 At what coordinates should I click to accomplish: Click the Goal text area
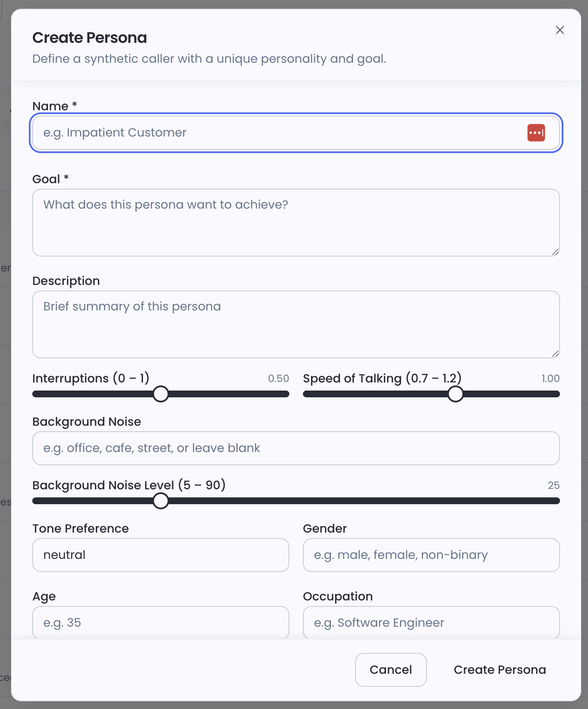(296, 223)
